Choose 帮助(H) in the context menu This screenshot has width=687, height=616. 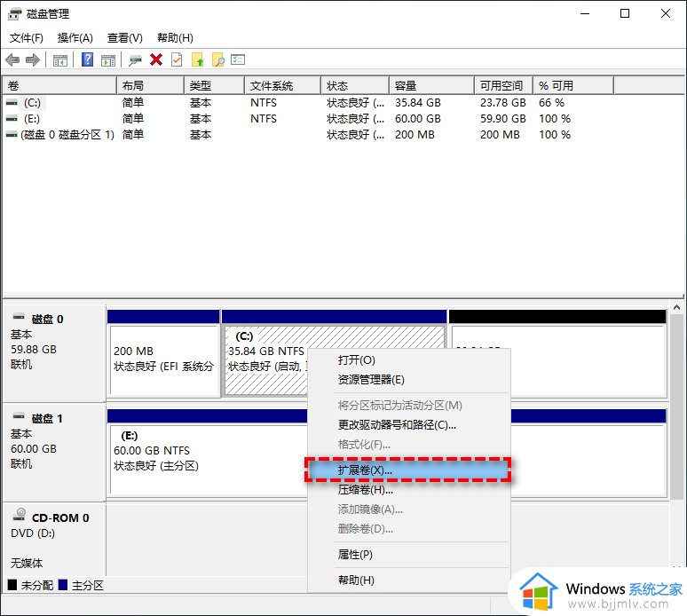tap(409, 580)
